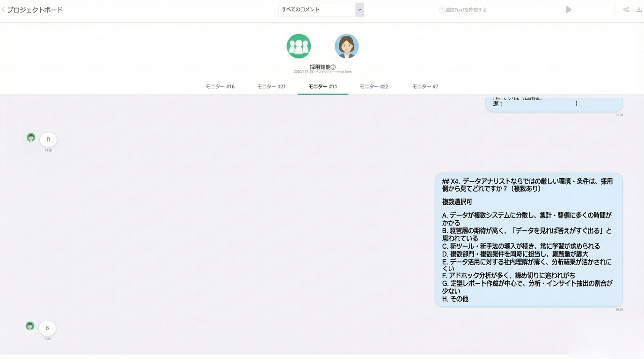
Task: Select the モニター #7 tab
Action: pyautogui.click(x=424, y=86)
